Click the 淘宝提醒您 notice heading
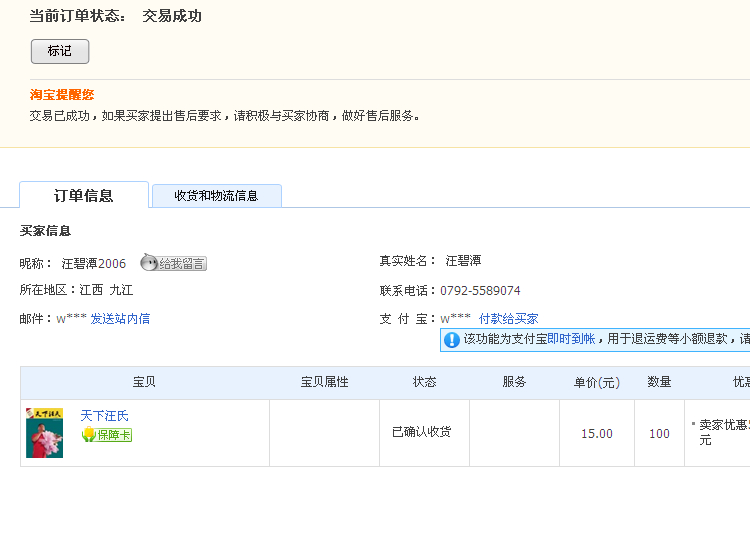The image size is (750, 541). [x=62, y=95]
